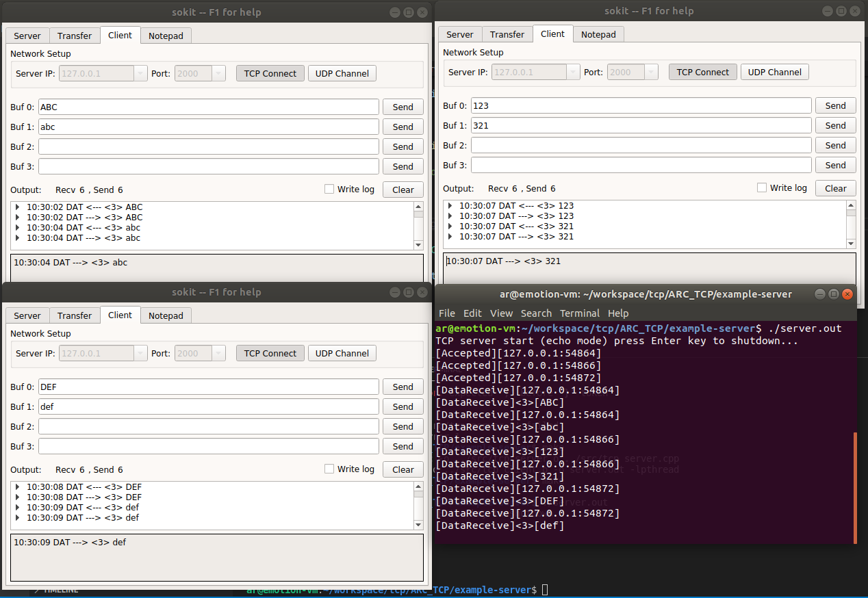
Task: Open Port dropdown in the 123 client window
Action: 651,73
